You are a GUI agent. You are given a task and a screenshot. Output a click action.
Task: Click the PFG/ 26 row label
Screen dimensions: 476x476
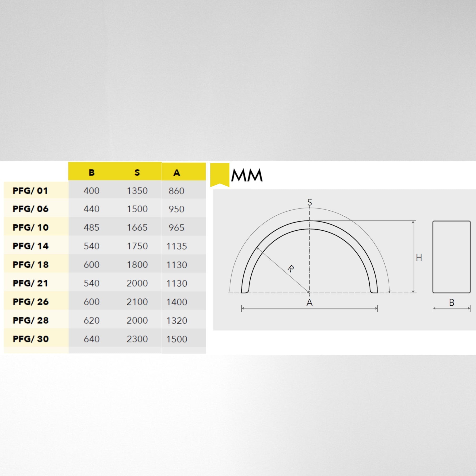(30, 302)
